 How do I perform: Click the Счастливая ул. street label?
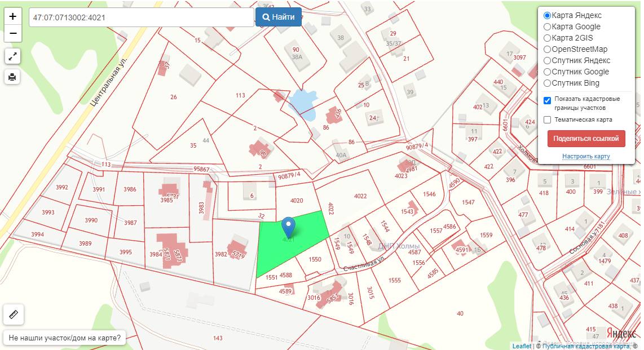tap(364, 265)
